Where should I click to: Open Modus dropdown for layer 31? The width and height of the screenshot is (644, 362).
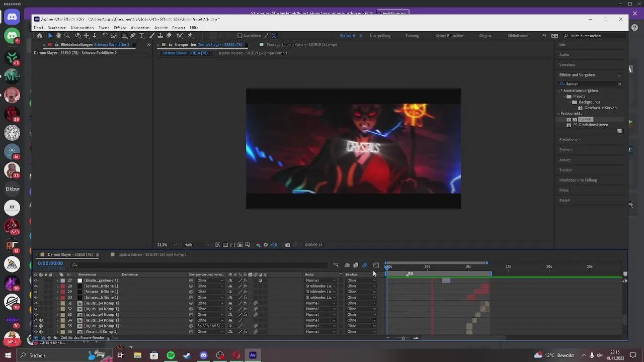point(320,303)
